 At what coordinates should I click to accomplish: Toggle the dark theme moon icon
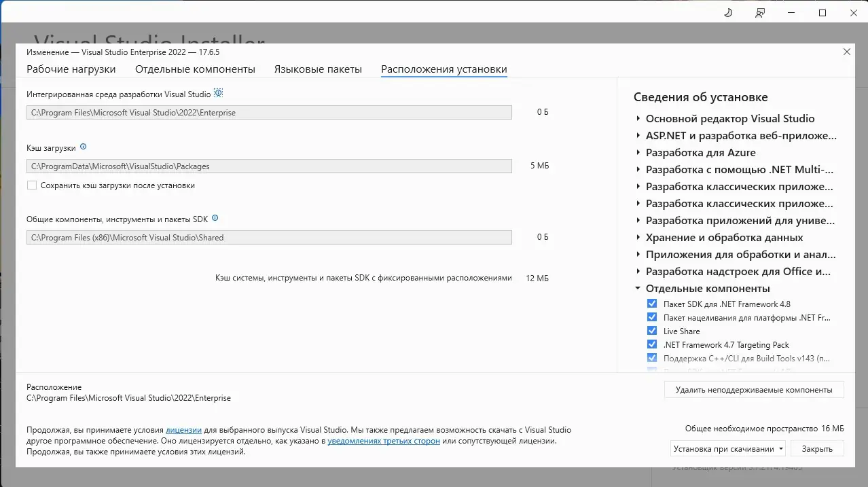coord(729,13)
